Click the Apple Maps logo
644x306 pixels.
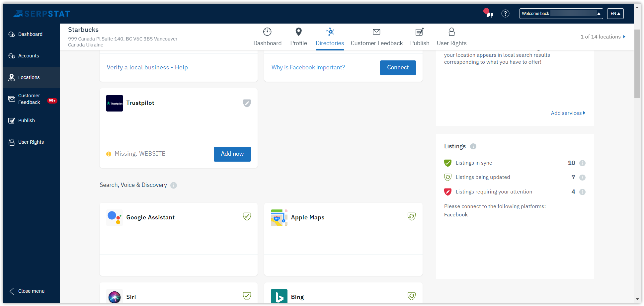pyautogui.click(x=279, y=218)
